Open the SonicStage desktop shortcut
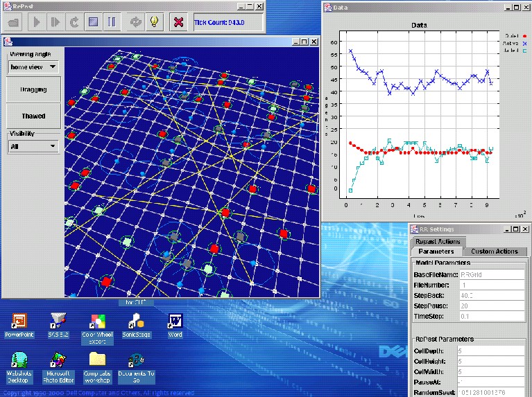The width and height of the screenshot is (532, 397). (136, 325)
